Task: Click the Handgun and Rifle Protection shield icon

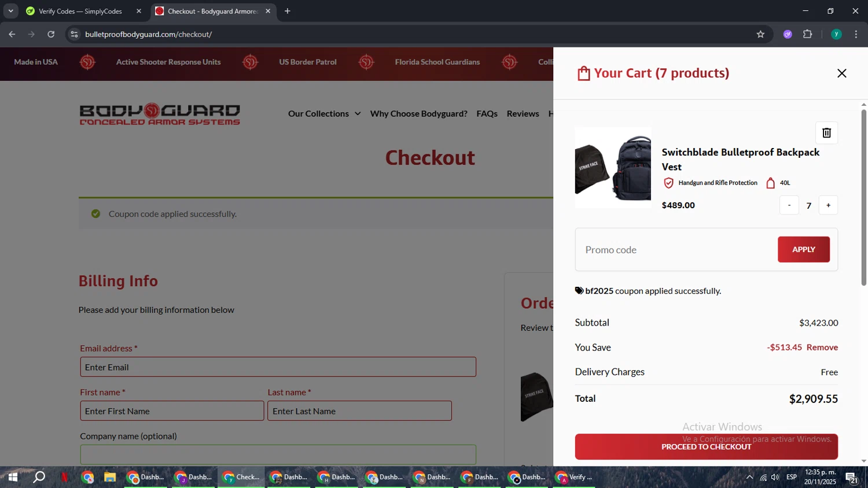Action: [x=668, y=183]
